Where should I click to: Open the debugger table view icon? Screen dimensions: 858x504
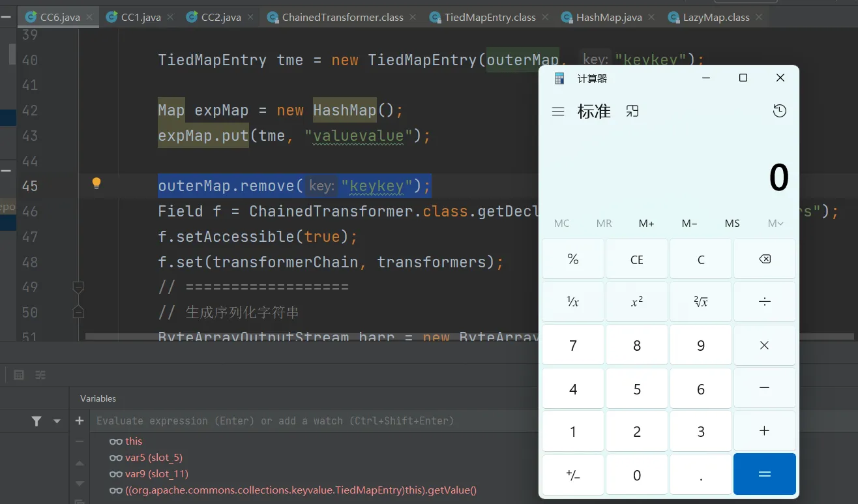(x=19, y=375)
